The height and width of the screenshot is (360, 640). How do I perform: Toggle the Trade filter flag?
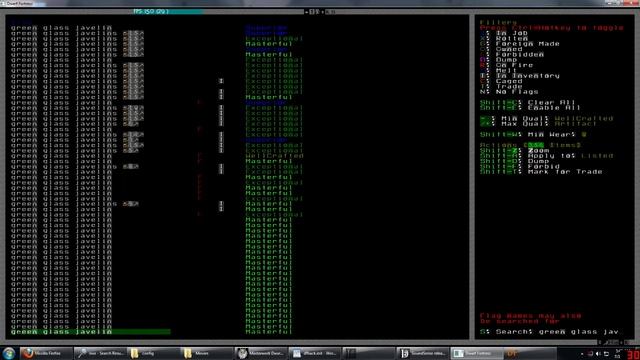(x=501, y=86)
